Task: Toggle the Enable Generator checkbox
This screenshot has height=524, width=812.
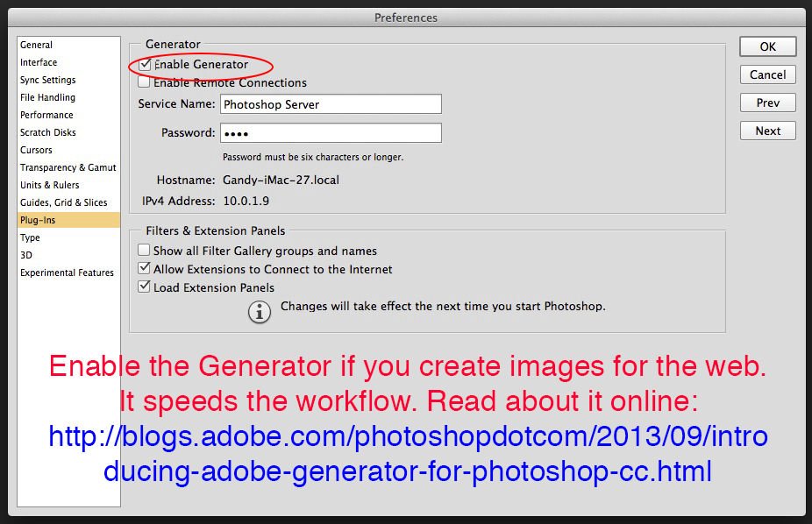Action: click(x=145, y=65)
